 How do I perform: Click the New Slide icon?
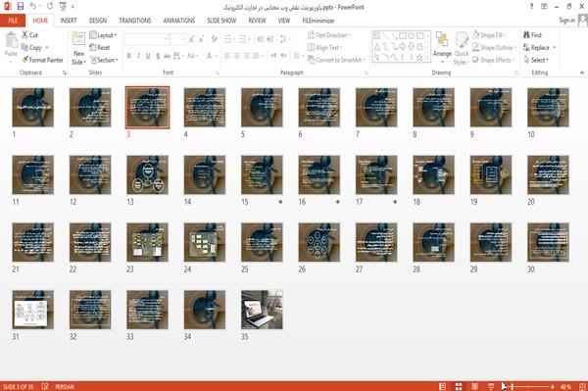click(78, 40)
